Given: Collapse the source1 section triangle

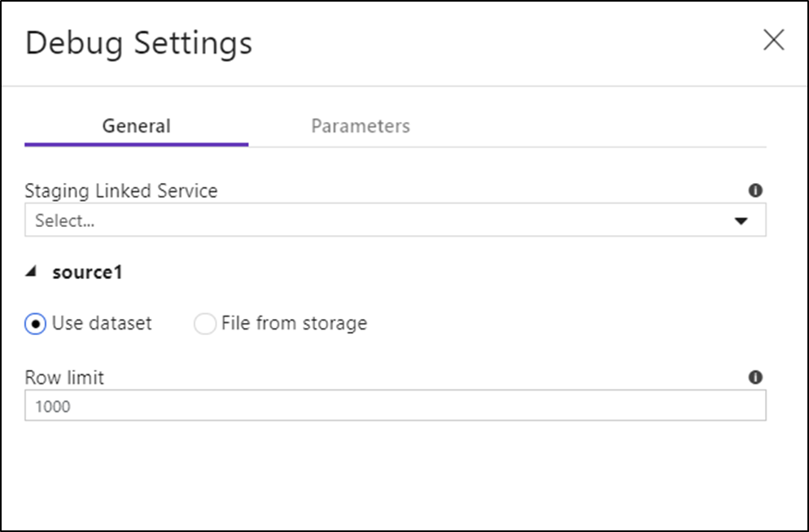Looking at the screenshot, I should coord(31,273).
